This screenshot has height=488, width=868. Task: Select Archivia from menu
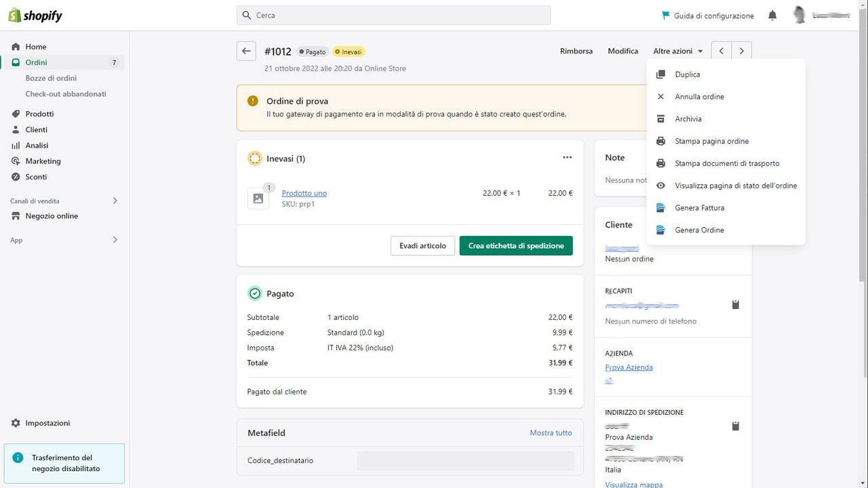(726, 119)
